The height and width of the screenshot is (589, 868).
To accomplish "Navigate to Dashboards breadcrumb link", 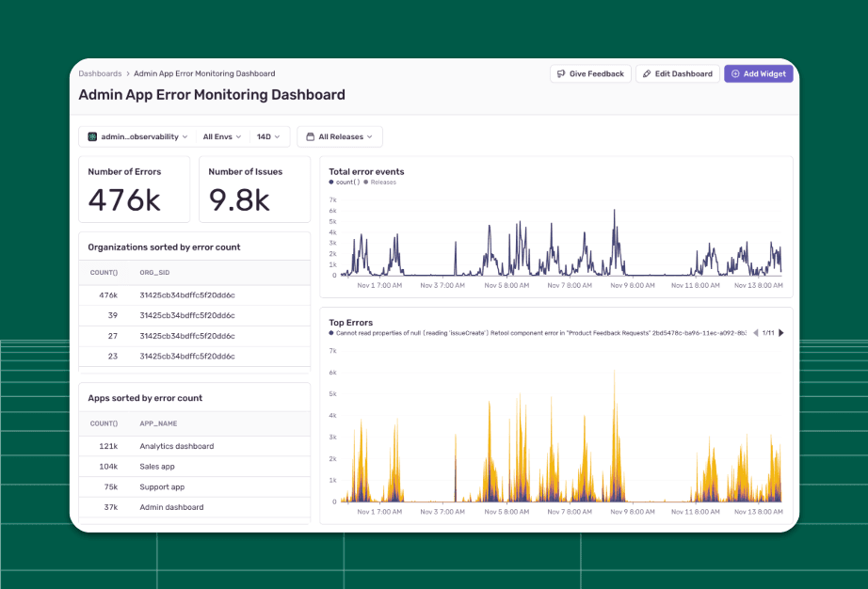I will tap(100, 73).
